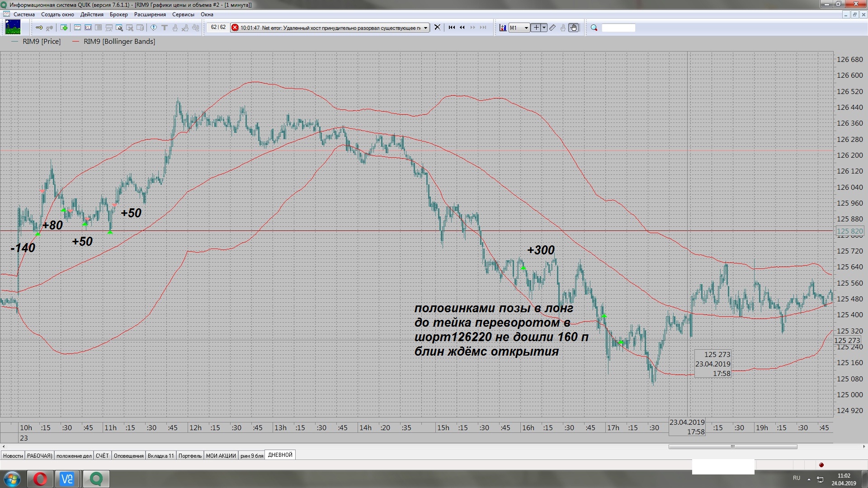
Task: Click the chart window icon in toolbar
Action: pyautogui.click(x=77, y=28)
